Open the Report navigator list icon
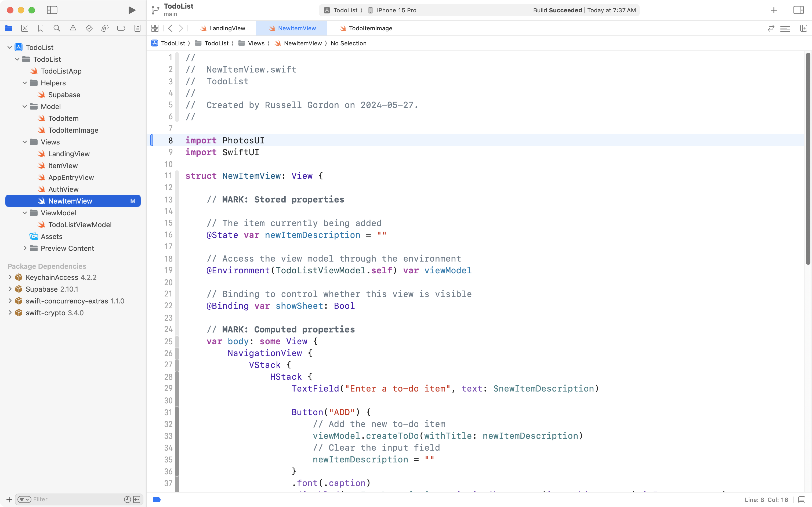 click(x=137, y=28)
